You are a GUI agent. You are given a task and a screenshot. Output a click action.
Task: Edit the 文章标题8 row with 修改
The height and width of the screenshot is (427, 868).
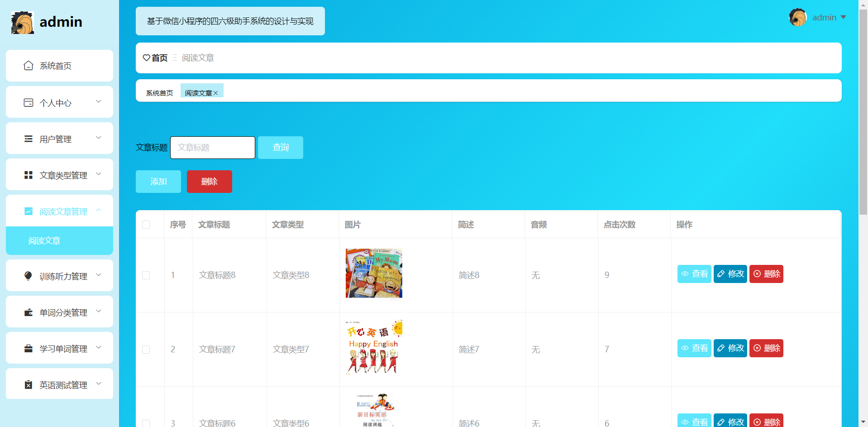coord(730,274)
